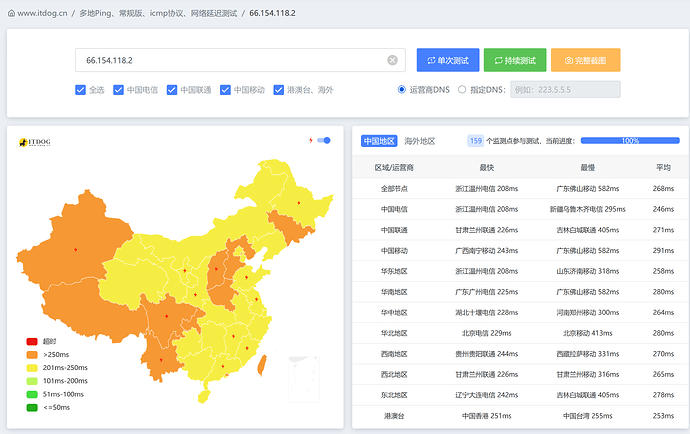Image resolution: width=690 pixels, height=434 pixels.
Task: Start a 单次测试 single test
Action: [x=448, y=60]
